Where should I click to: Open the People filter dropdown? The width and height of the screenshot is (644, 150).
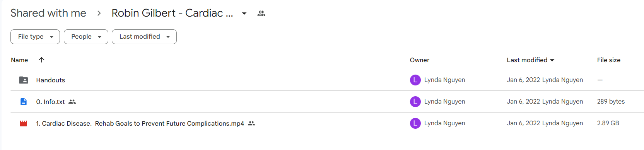click(86, 37)
